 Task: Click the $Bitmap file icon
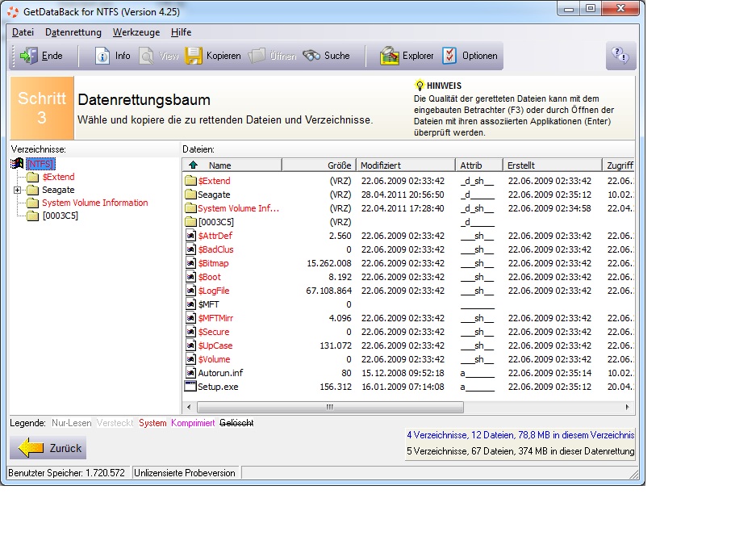pyautogui.click(x=191, y=263)
